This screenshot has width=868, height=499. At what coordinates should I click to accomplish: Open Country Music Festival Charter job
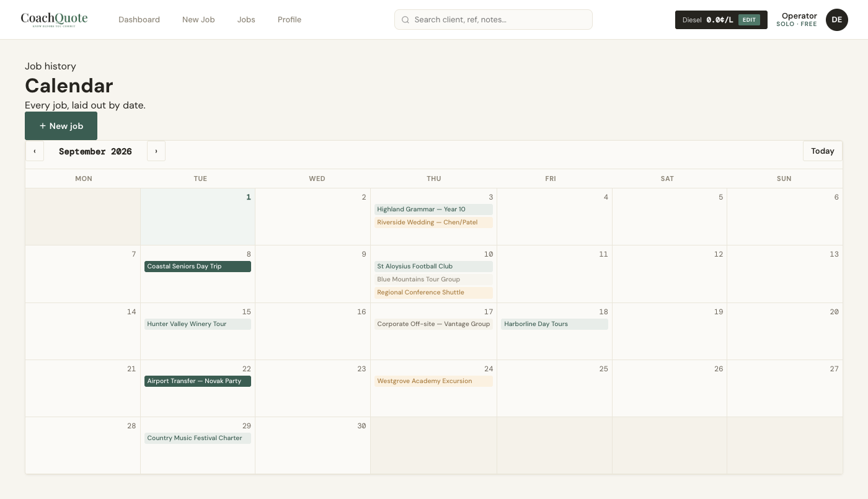[198, 438]
